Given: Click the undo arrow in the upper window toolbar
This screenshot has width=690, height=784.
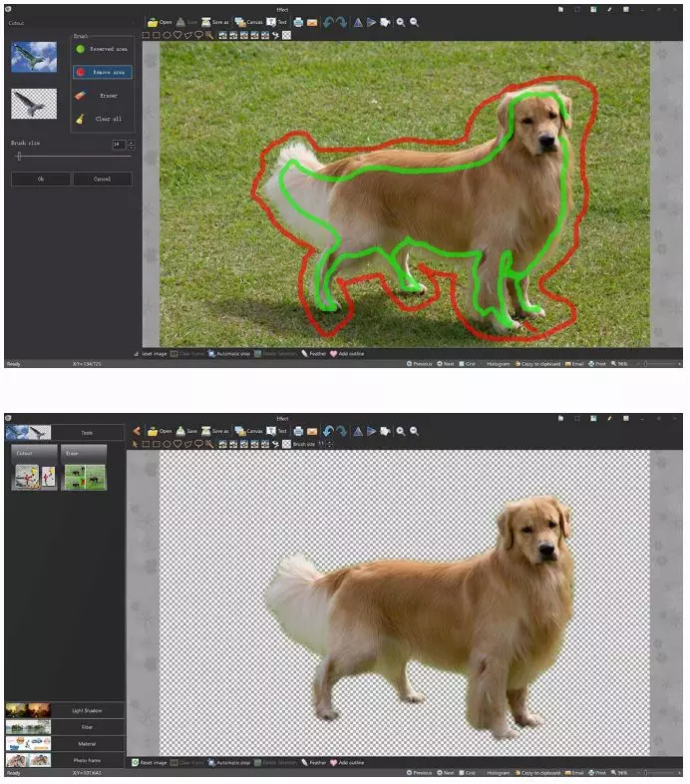Looking at the screenshot, I should tap(328, 22).
